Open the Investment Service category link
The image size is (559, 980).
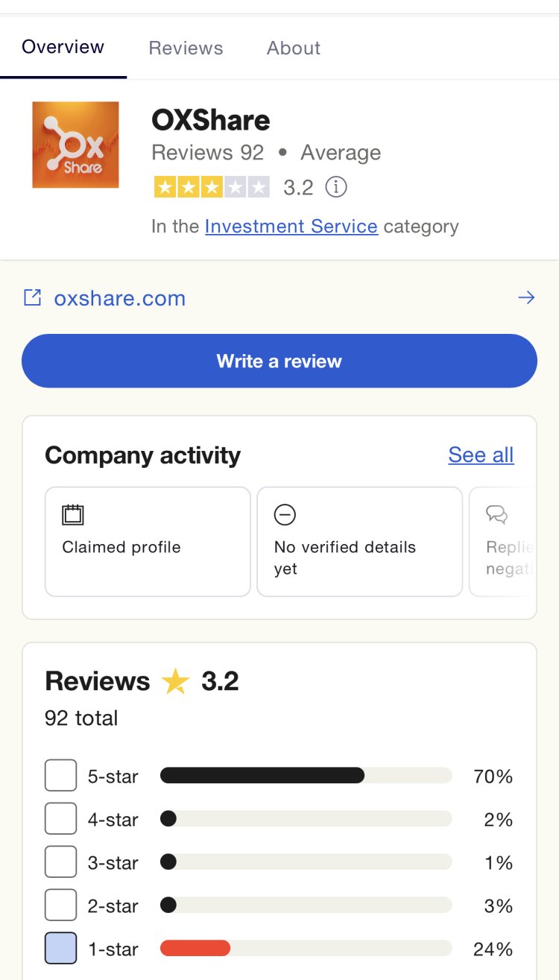(x=291, y=226)
